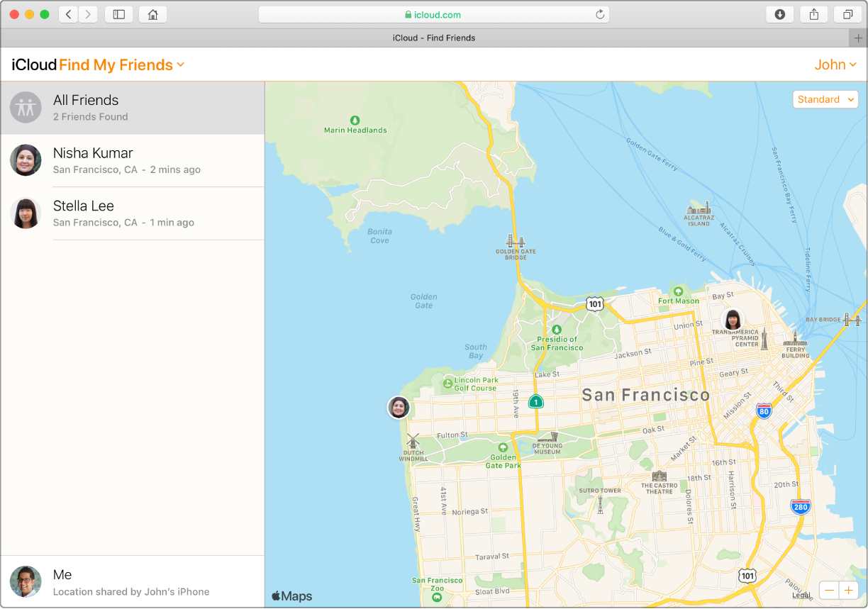868x609 pixels.
Task: Click the Transamerica Pyramid landmark icon
Action: click(764, 339)
